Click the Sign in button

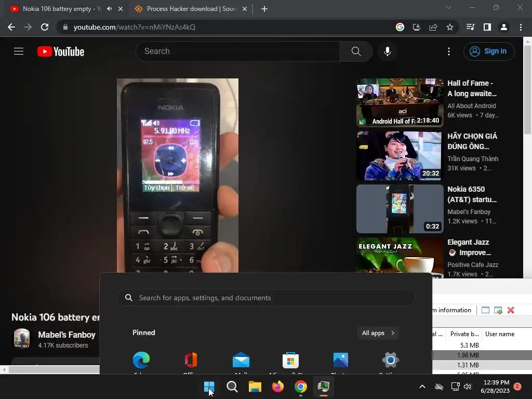click(x=489, y=51)
